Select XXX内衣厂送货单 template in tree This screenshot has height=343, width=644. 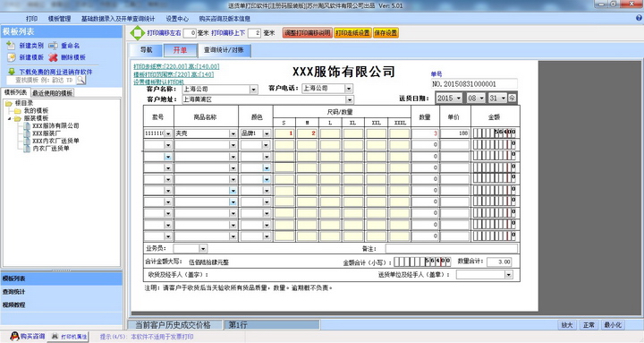point(55,141)
